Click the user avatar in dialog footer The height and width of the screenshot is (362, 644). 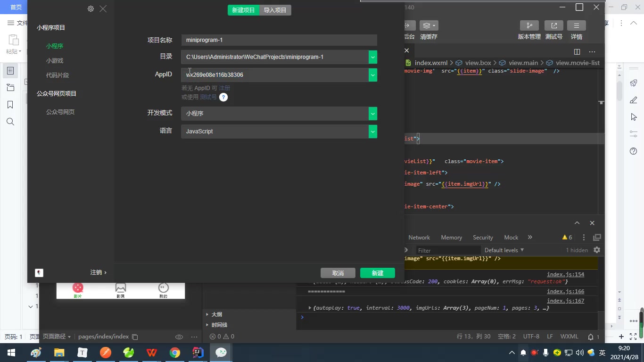[x=39, y=272]
